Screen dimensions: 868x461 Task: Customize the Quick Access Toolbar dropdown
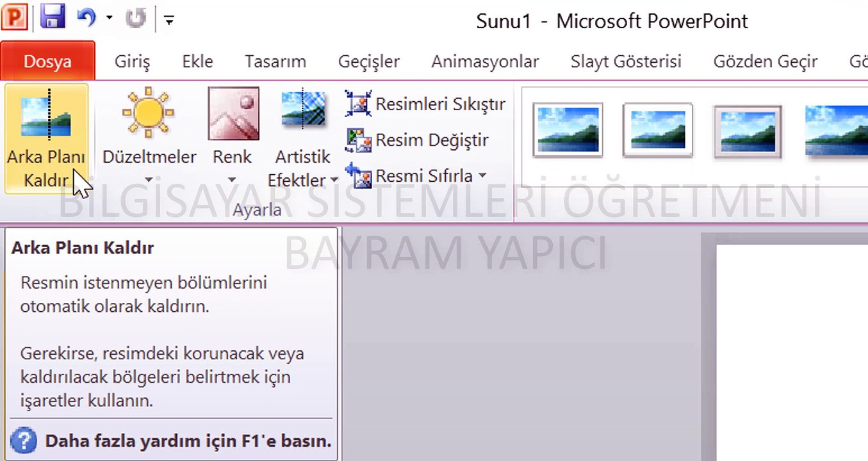pyautogui.click(x=169, y=20)
